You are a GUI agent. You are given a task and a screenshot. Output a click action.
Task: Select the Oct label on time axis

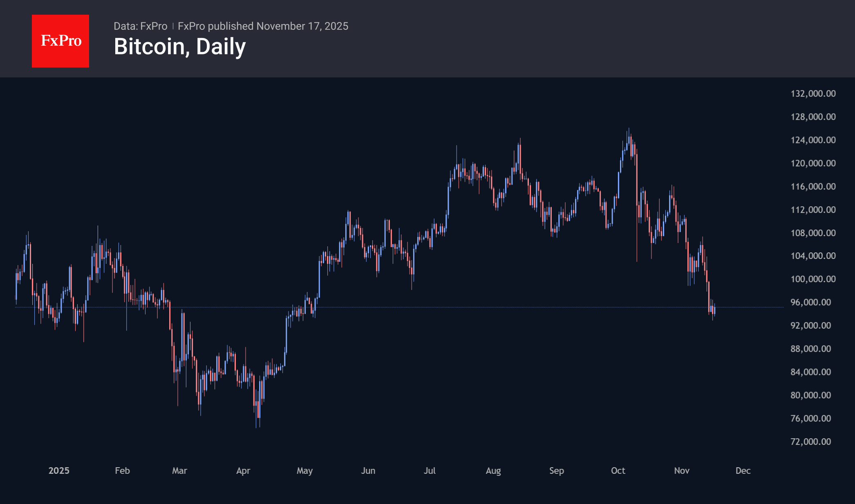pyautogui.click(x=618, y=471)
